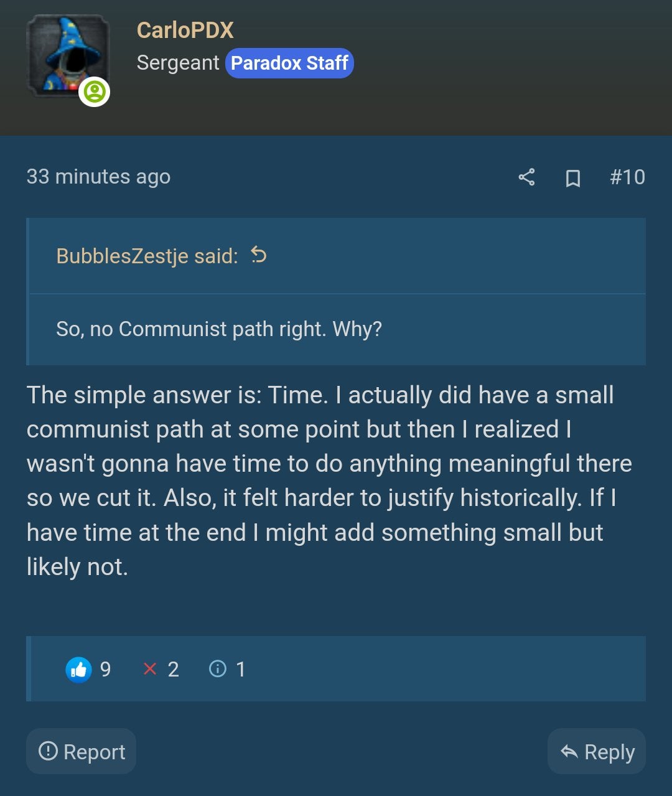Open the post via the #10 permalink
This screenshot has width=672, height=796.
pos(628,178)
